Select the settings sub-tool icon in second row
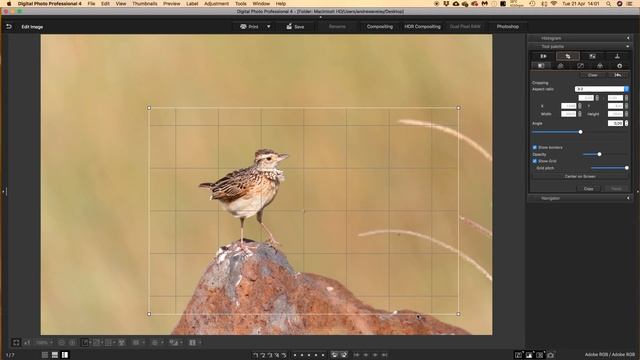 (620, 66)
